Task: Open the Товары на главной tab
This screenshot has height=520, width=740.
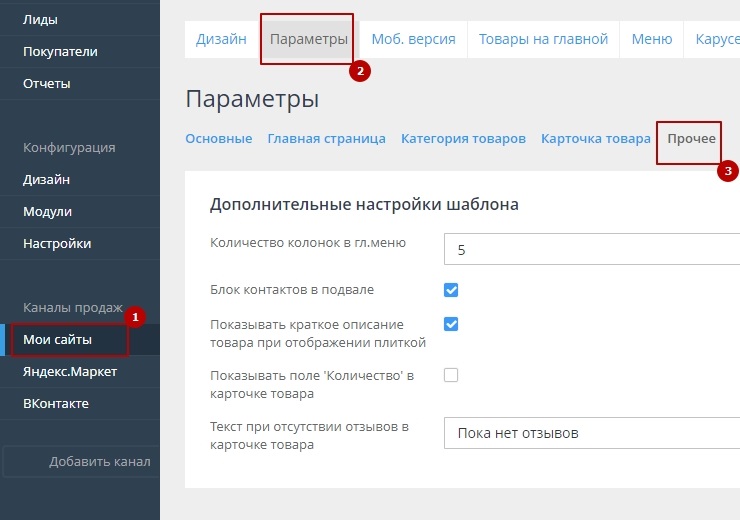Action: tap(543, 39)
